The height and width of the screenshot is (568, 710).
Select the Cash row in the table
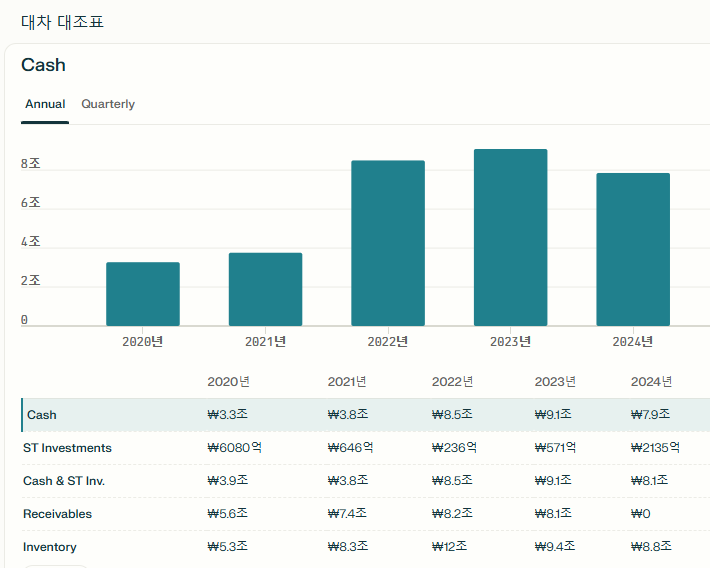[365, 415]
